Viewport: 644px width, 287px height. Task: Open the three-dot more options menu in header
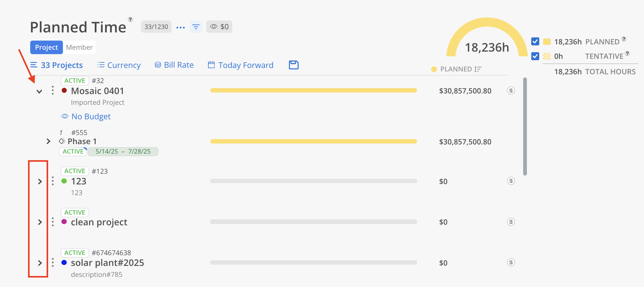pos(181,27)
